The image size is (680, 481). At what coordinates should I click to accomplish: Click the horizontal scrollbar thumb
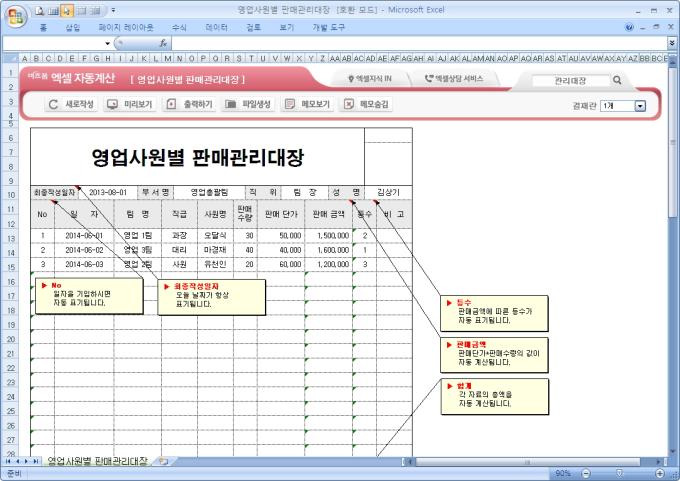[527, 462]
